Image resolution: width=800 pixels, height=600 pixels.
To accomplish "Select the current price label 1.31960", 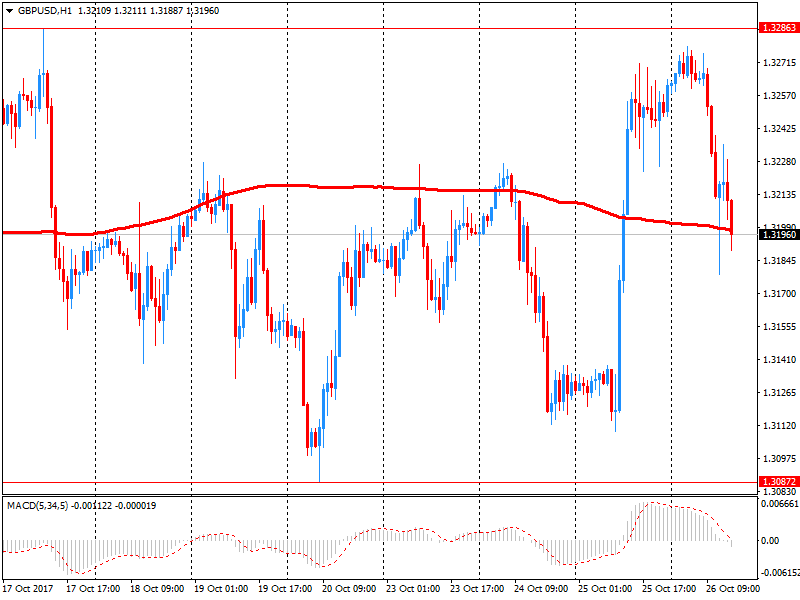I will (779, 235).
